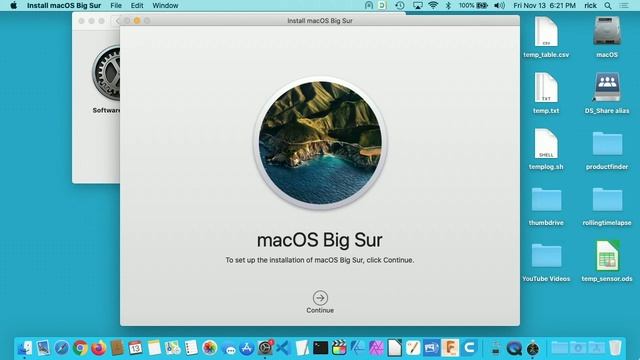Open Final Cut Pro from the Dock

(x=339, y=348)
